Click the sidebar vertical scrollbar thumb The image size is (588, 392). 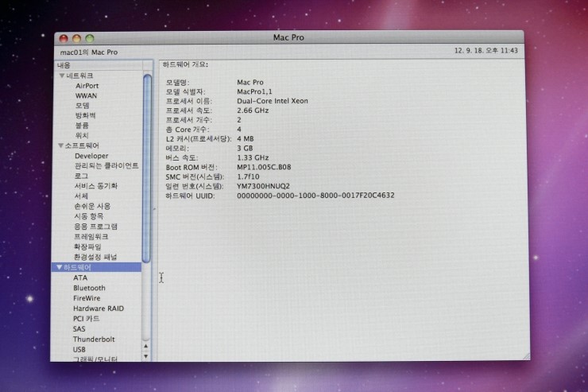point(147,167)
